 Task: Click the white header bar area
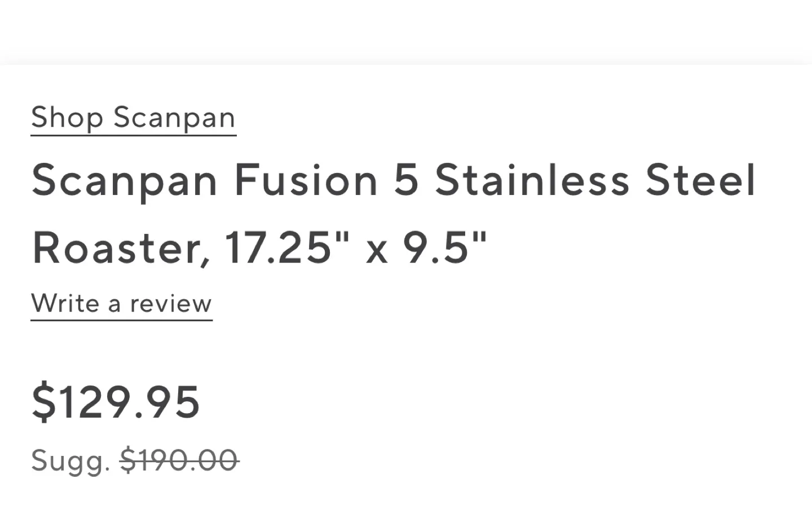[x=406, y=28]
